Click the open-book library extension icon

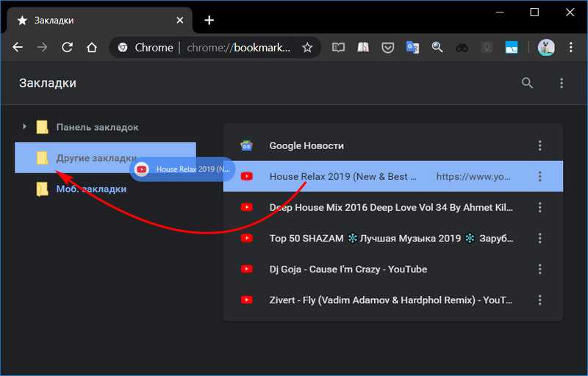pyautogui.click(x=363, y=48)
